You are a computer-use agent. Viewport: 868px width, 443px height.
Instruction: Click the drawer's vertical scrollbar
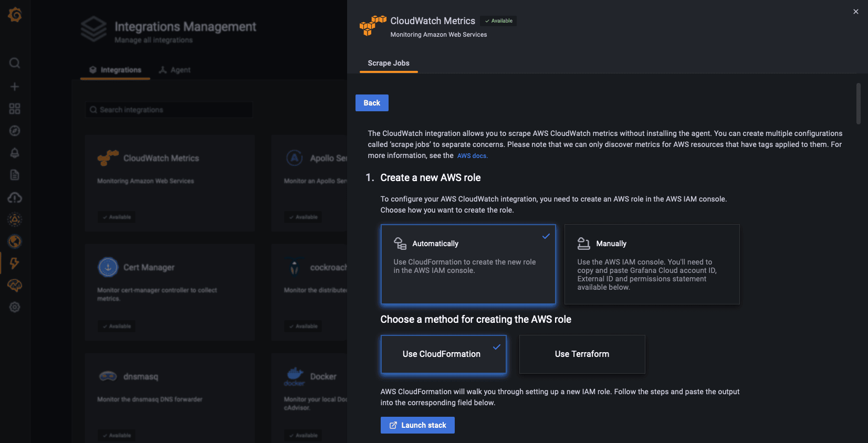(x=859, y=103)
